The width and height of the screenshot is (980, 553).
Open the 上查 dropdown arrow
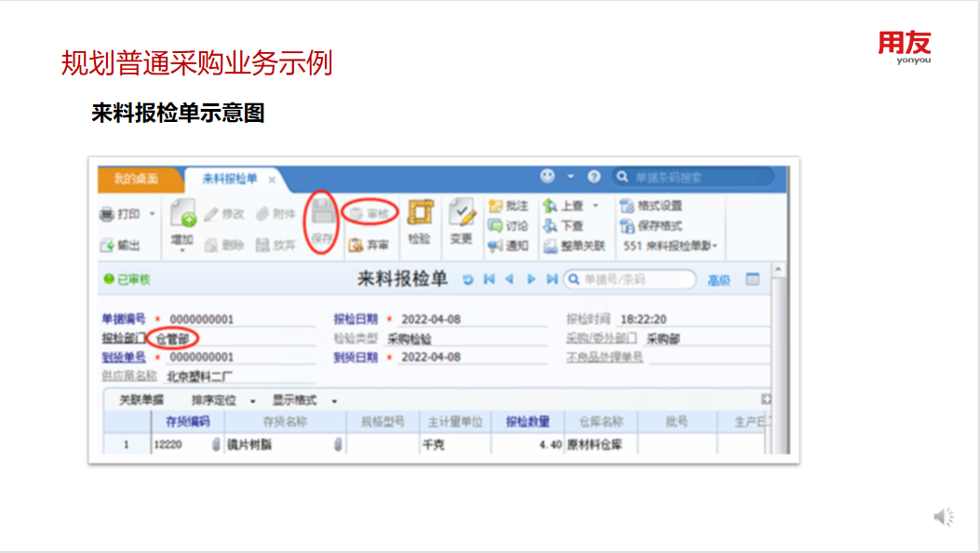(595, 206)
